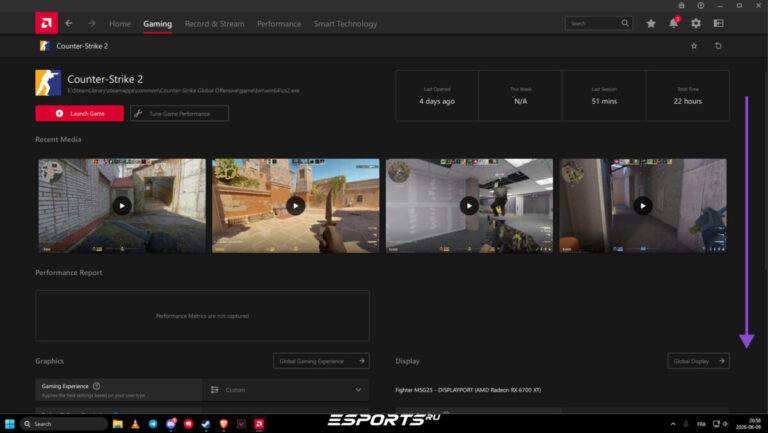Play the first recent media clip
Screen dimensions: 768x433
(x=122, y=206)
